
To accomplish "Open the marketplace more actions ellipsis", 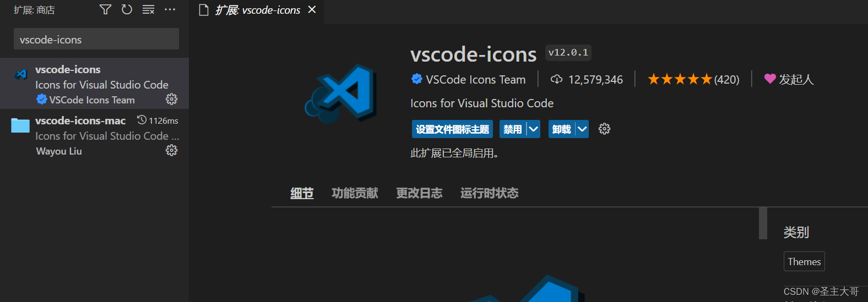I will click(170, 9).
